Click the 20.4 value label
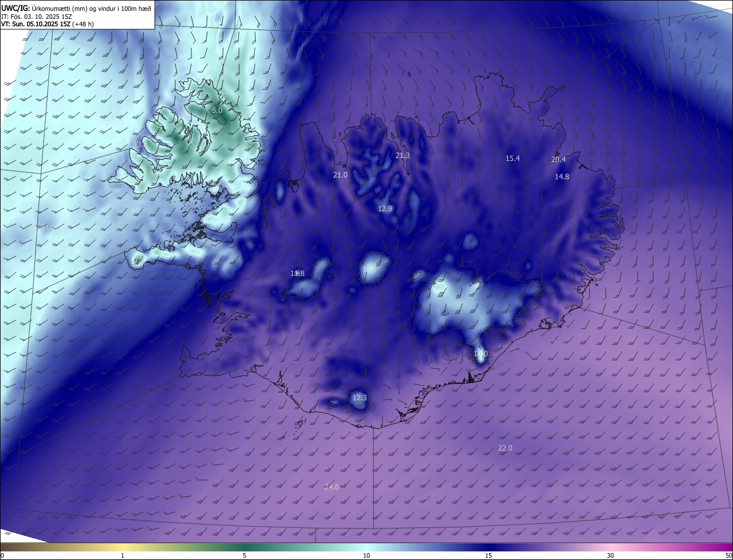 (x=558, y=160)
